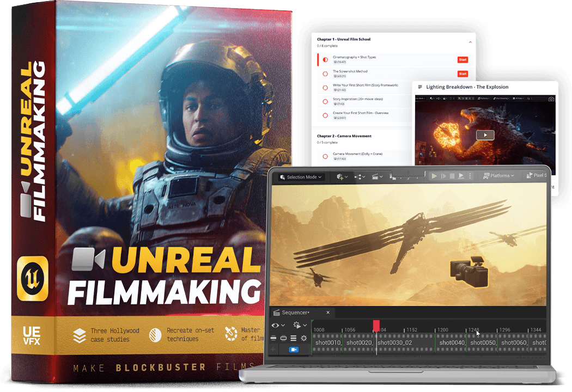The width and height of the screenshot is (572, 392).
Task: Select the shot0050 clip in Sequencer
Action: point(482,343)
